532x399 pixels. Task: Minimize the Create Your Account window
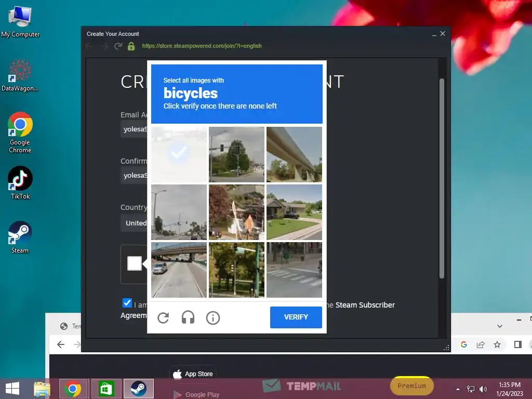pyautogui.click(x=434, y=34)
